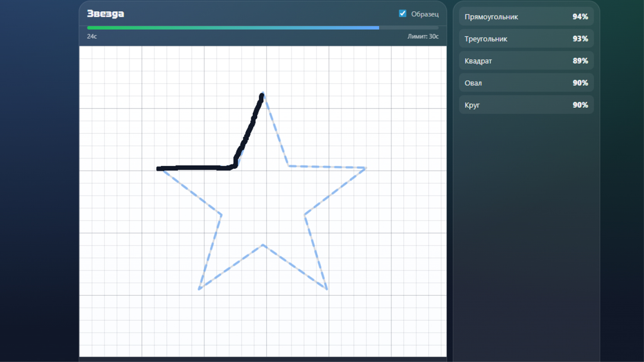644x362 pixels.
Task: Click the 90% score for Круг
Action: tap(581, 104)
